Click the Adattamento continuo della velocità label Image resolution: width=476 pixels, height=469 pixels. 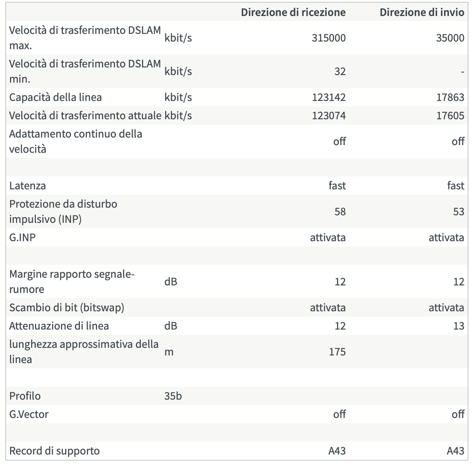76,141
